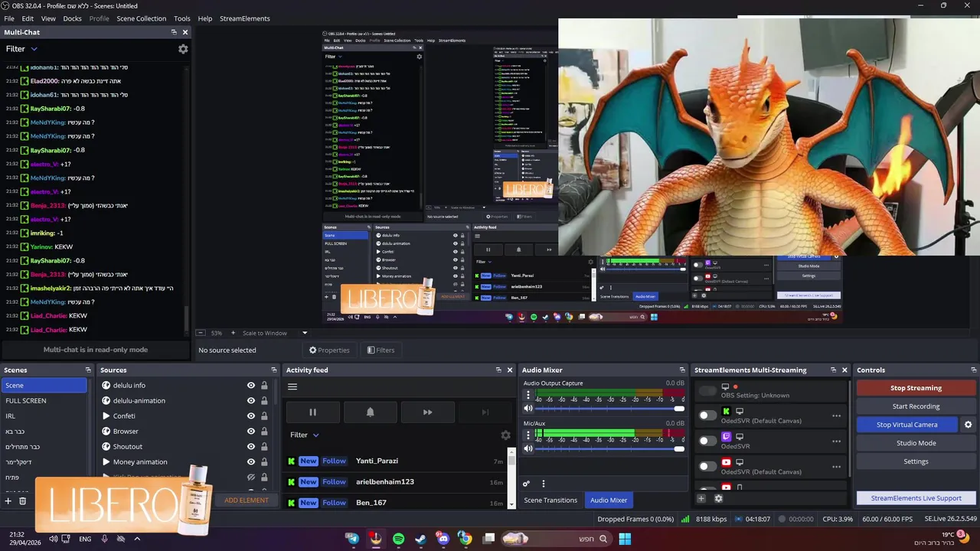Image resolution: width=980 pixels, height=551 pixels.
Task: Add a multi-streaming destination with plus
Action: (701, 498)
